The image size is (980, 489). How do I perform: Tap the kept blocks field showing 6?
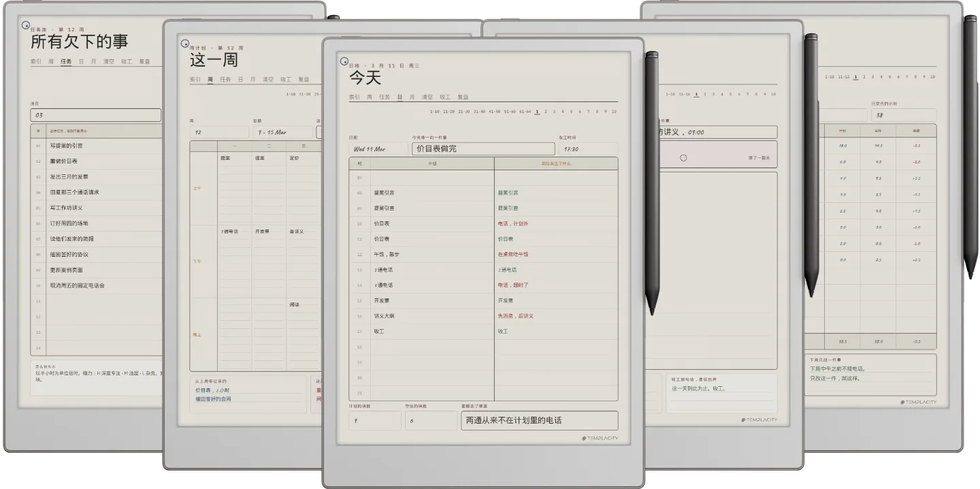tap(431, 420)
